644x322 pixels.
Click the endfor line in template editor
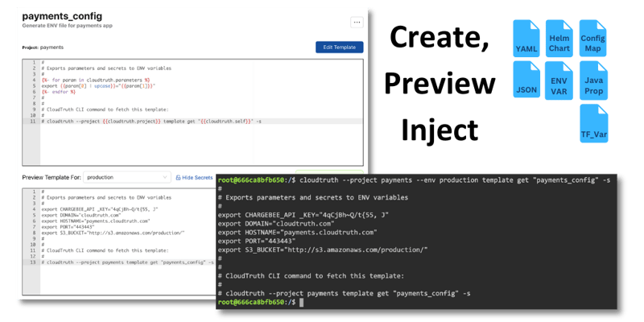pos(58,92)
